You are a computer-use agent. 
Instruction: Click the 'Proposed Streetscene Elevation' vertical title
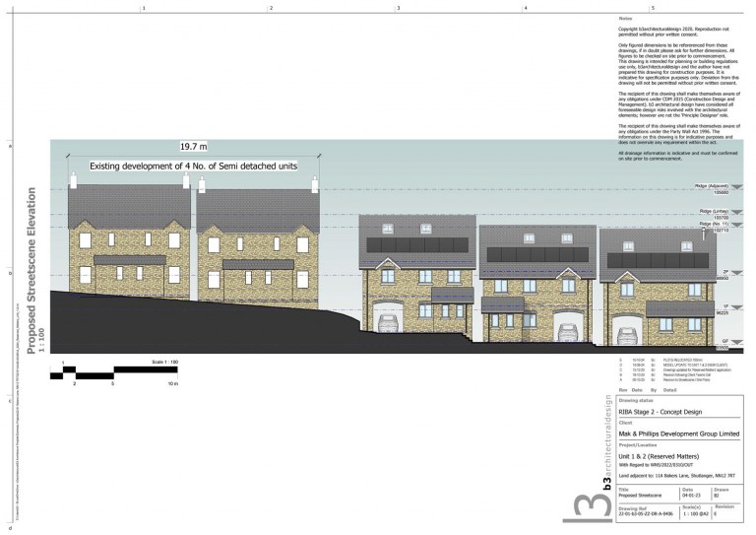click(x=31, y=271)
